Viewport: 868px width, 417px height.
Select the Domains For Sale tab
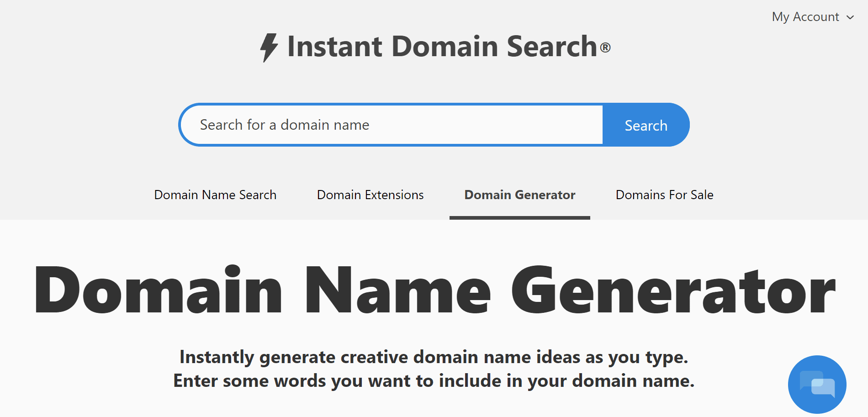pos(664,195)
